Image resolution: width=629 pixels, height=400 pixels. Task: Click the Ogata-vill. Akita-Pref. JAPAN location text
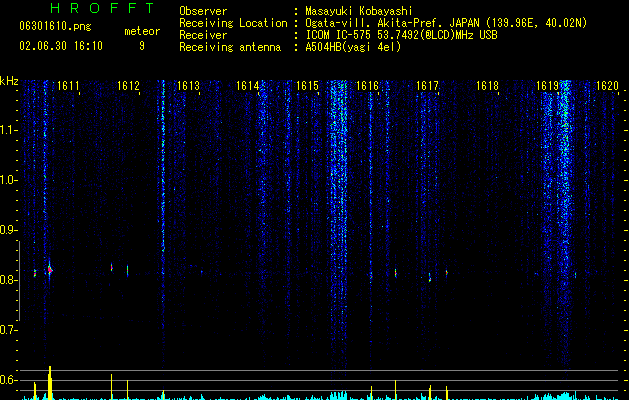(446, 23)
